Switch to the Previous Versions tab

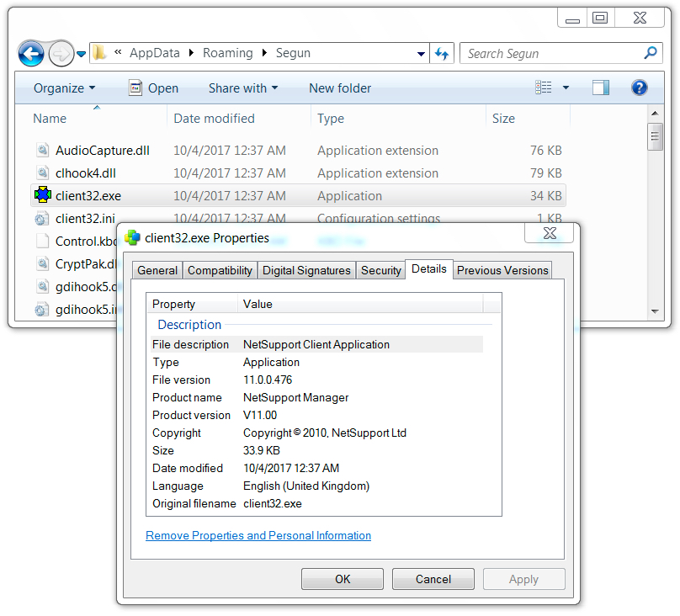502,270
